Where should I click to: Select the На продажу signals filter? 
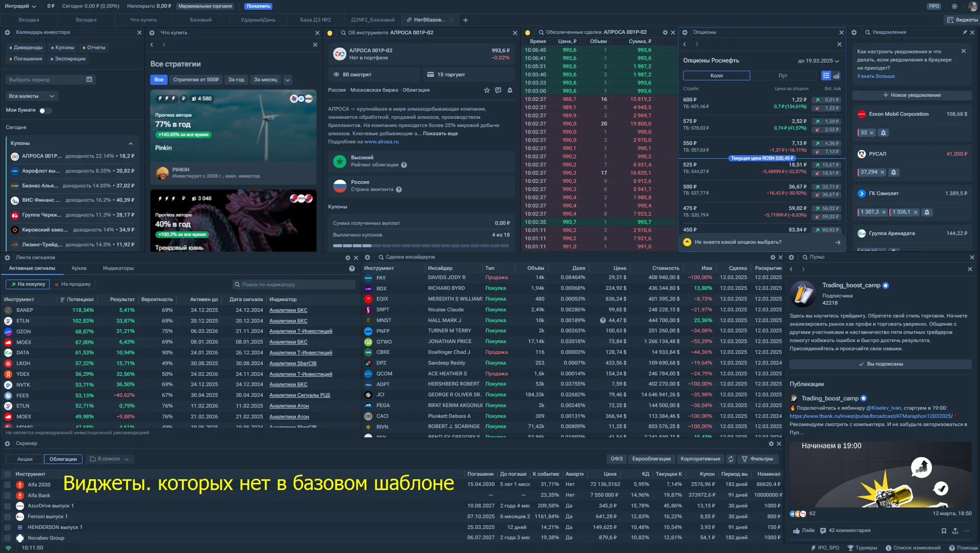click(x=72, y=284)
